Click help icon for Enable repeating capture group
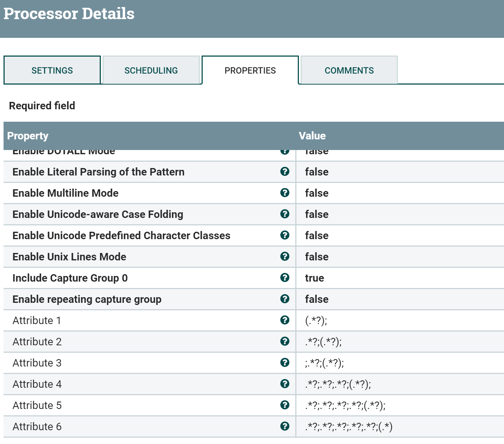The width and height of the screenshot is (504, 444). point(285,299)
